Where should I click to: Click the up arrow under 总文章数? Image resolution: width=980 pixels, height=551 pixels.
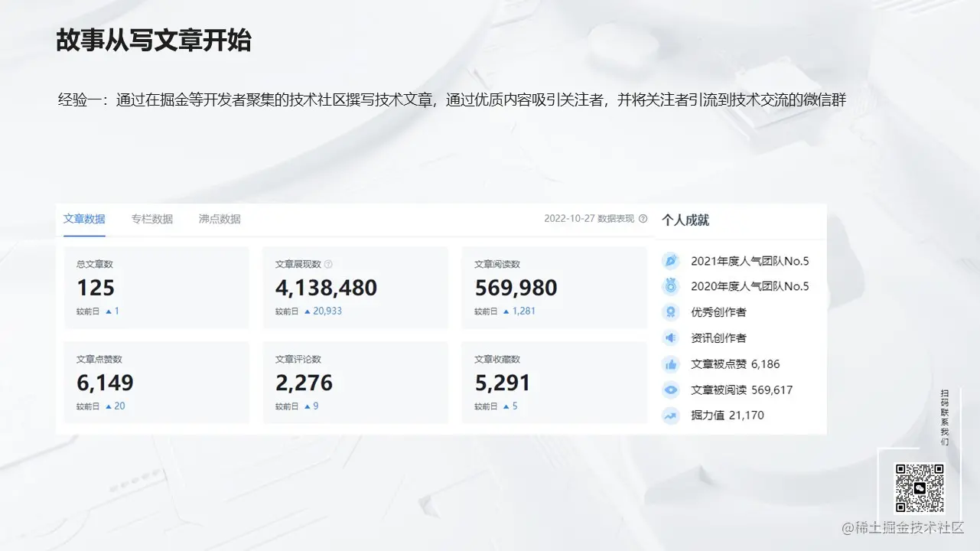pos(108,311)
